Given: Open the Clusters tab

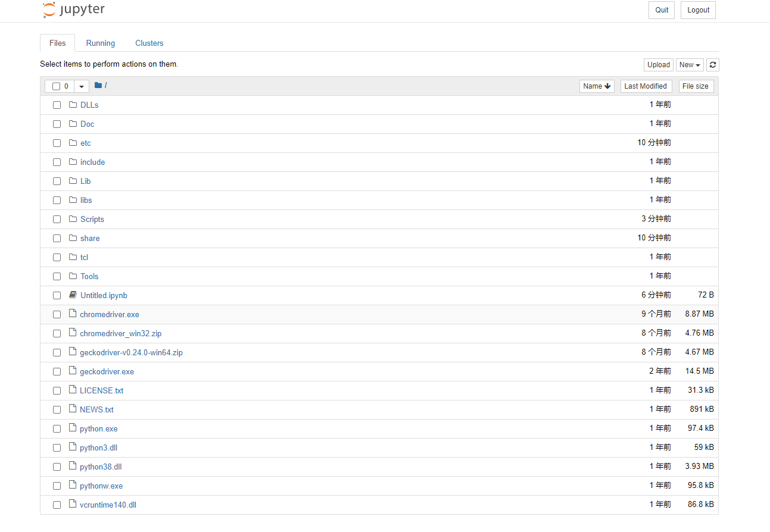Looking at the screenshot, I should point(149,43).
